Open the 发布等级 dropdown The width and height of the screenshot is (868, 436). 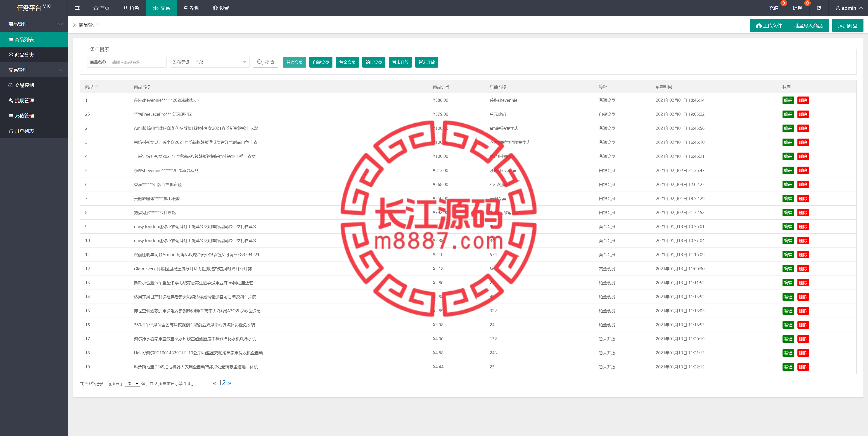[x=220, y=62]
